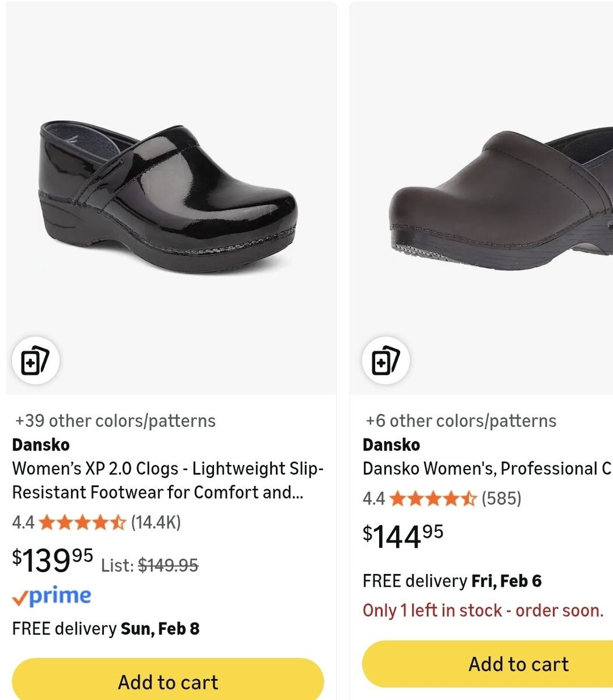
Task: Click the Dansko brand name on first product
Action: tap(41, 444)
